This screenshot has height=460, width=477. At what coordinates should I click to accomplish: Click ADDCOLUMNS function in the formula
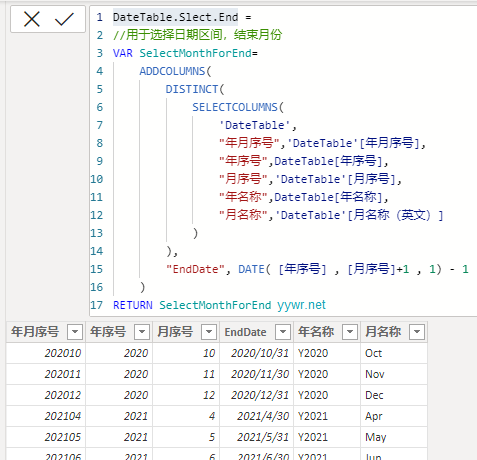coord(172,71)
